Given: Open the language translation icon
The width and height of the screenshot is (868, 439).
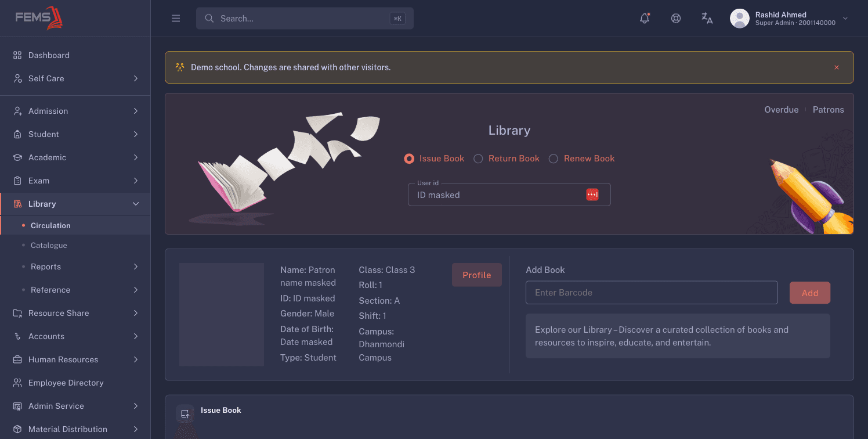Looking at the screenshot, I should pyautogui.click(x=707, y=18).
